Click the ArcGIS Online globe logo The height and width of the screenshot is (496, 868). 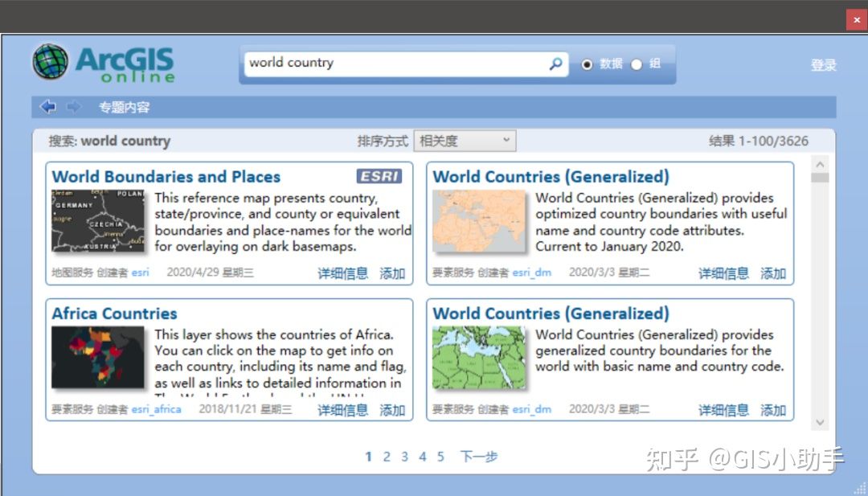point(51,61)
